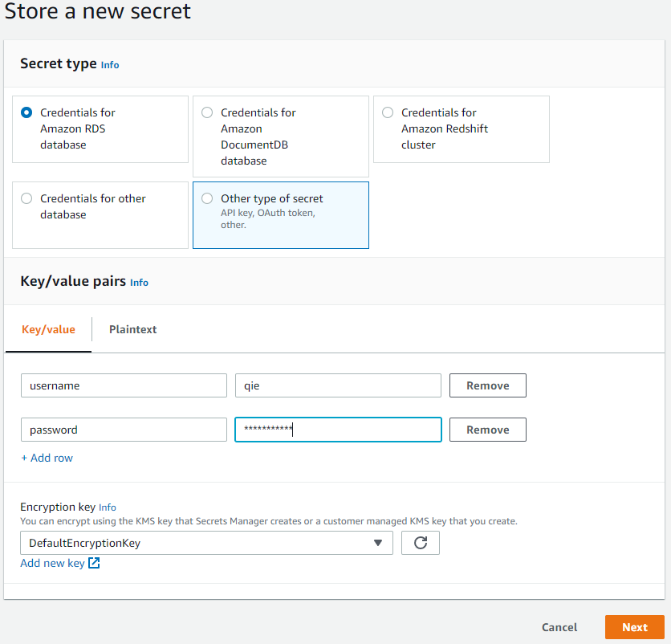
Task: Open Info link next to Secret type
Action: tap(110, 65)
